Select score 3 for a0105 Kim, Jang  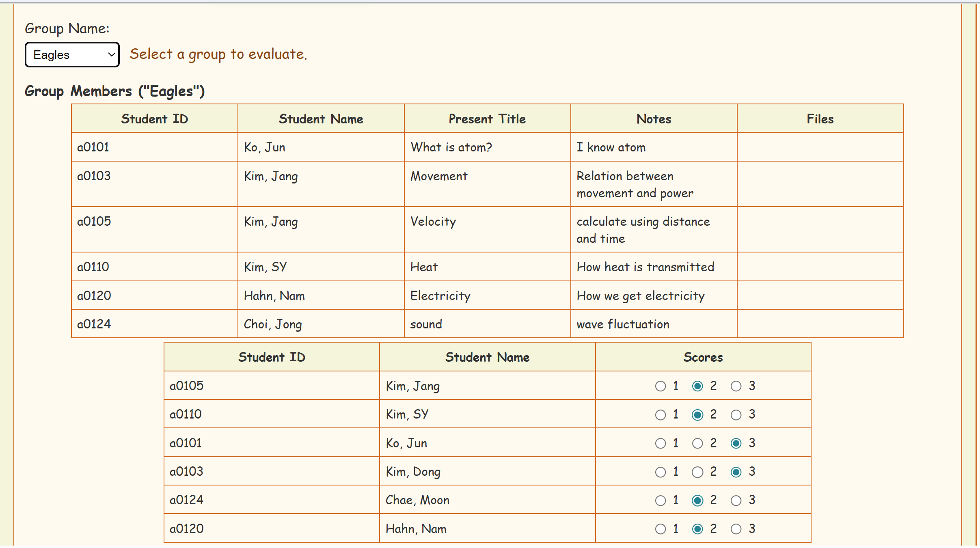736,386
